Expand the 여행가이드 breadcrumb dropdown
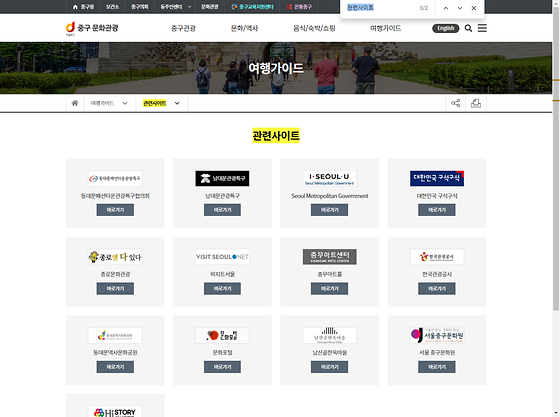The image size is (560, 417). 109,103
